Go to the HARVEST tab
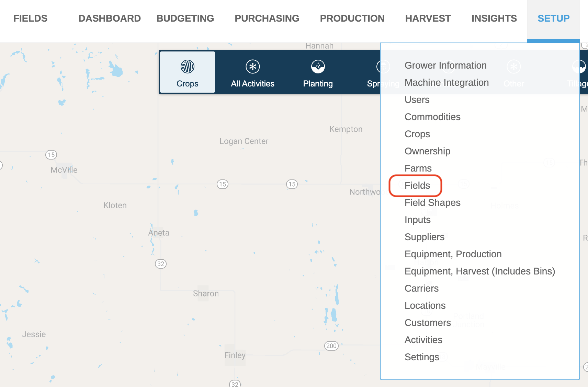588x387 pixels. point(428,19)
